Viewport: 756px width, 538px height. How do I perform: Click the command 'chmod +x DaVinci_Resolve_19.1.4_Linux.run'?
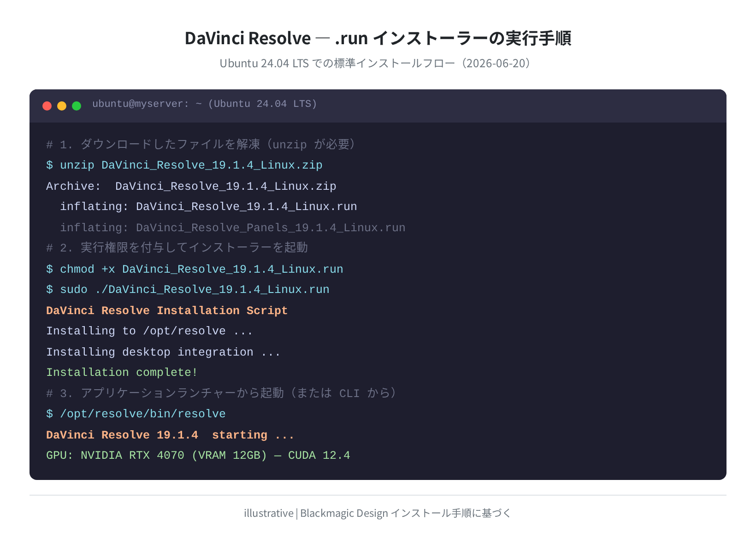(201, 269)
